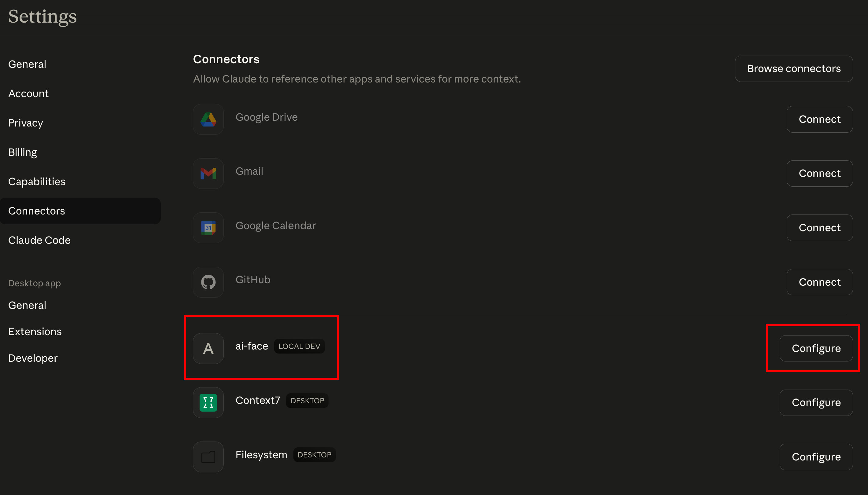
Task: Connect the GitHub connector
Action: click(819, 282)
